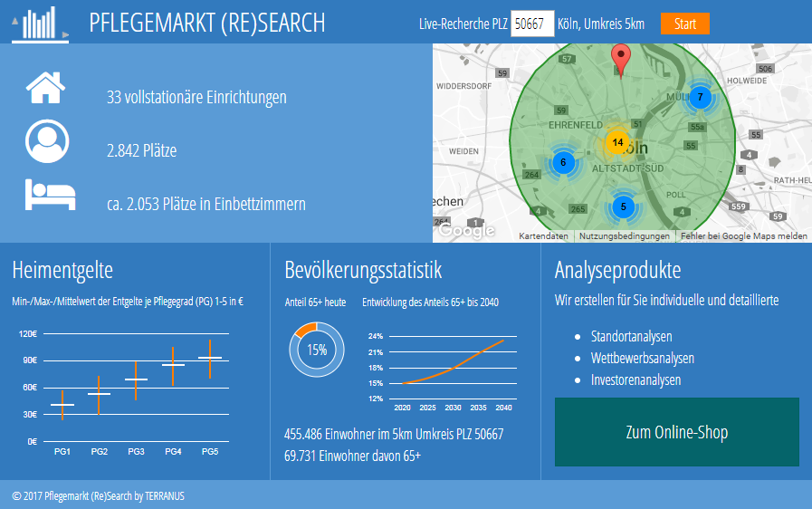This screenshot has height=509, width=812.
Task: Open the Zum Online-Shop button
Action: (x=676, y=432)
